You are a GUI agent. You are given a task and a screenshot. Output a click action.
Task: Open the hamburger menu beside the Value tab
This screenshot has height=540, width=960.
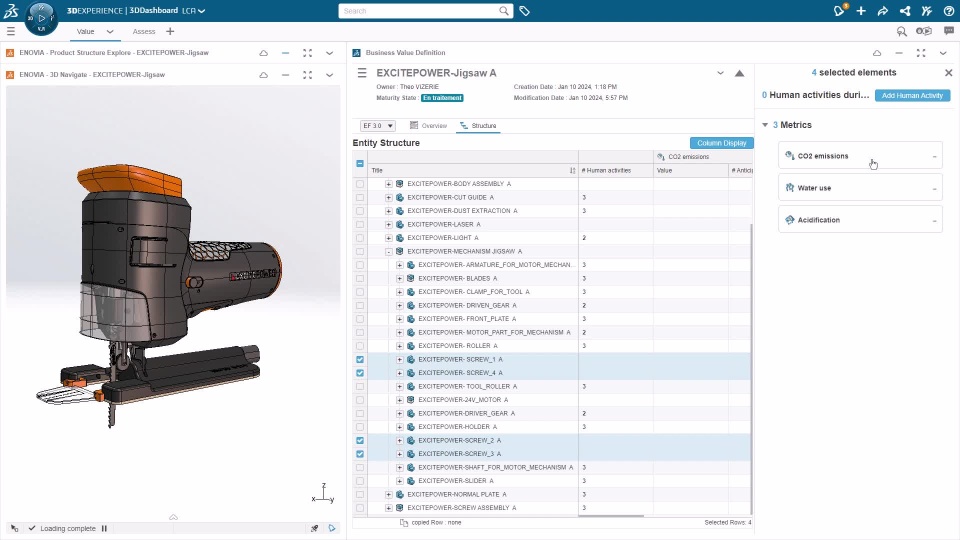11,31
